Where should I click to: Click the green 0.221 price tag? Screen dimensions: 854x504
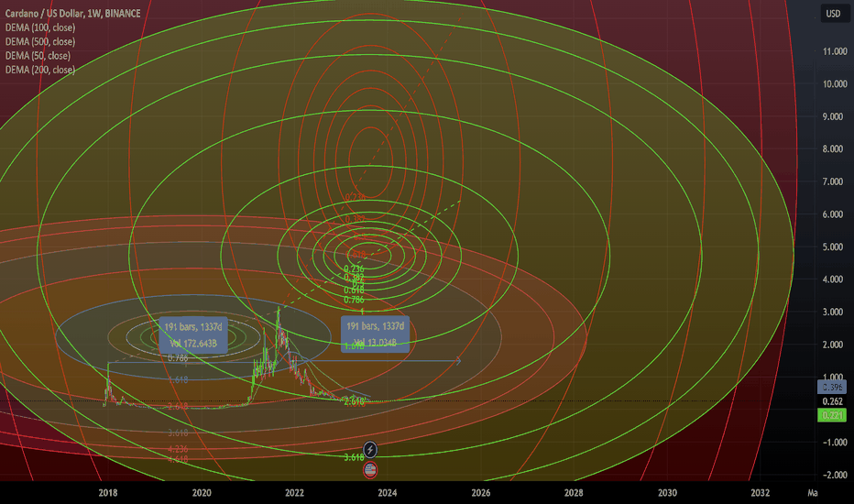pyautogui.click(x=832, y=415)
